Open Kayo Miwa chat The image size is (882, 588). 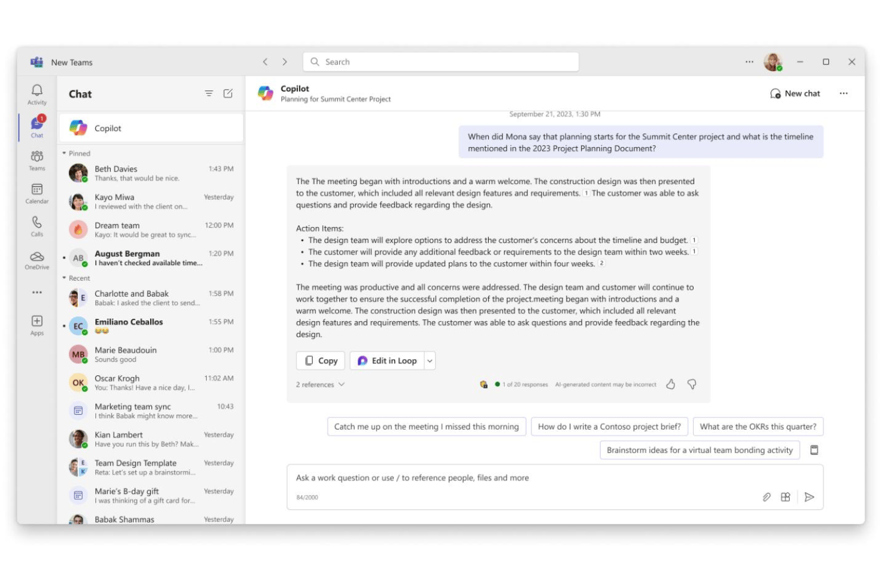pyautogui.click(x=151, y=201)
